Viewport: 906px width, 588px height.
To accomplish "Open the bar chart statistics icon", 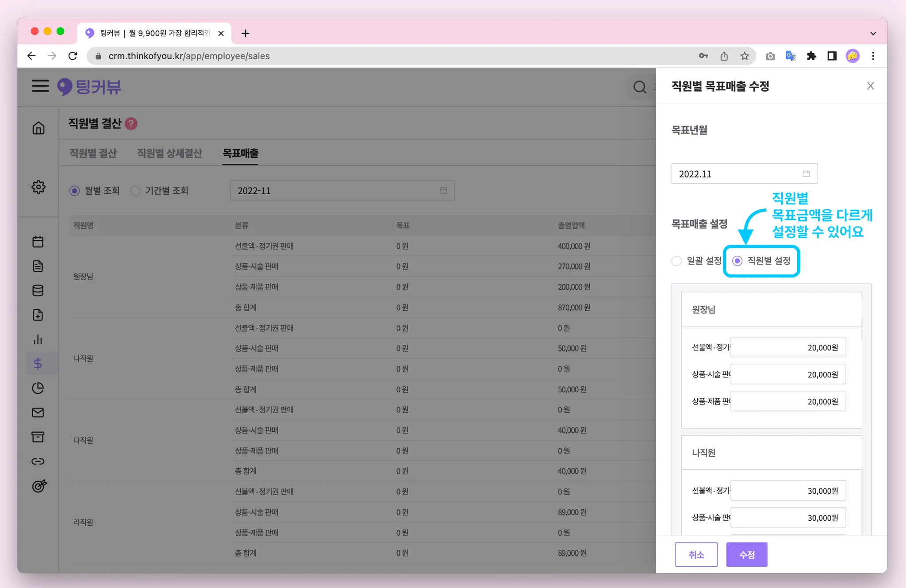I will pos(38,339).
